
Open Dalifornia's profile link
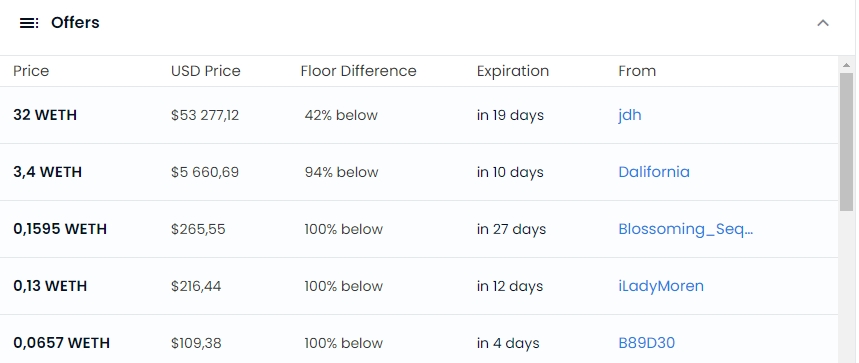(654, 172)
